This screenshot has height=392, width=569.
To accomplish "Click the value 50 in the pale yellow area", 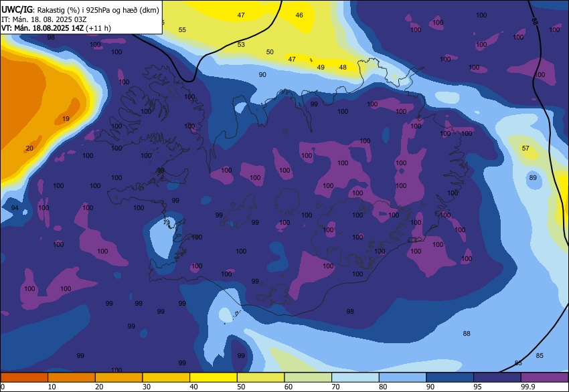I will point(270,52).
